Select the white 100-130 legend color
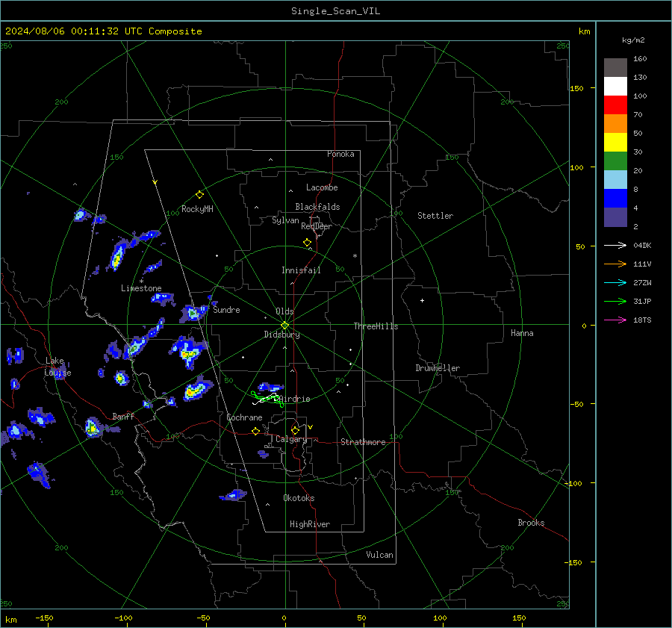This screenshot has height=628, width=672. [x=615, y=87]
